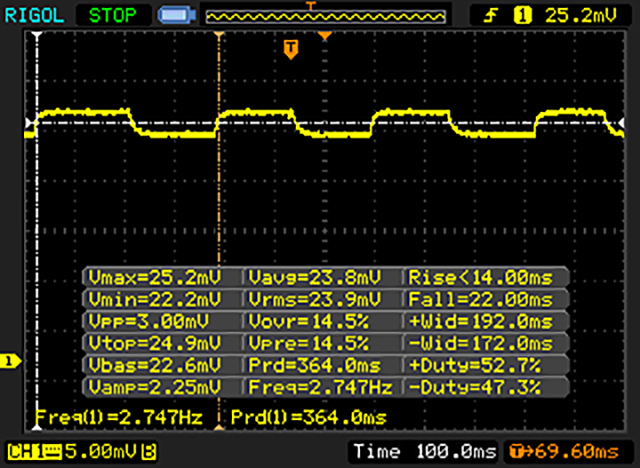Click the Time 100.0ms timebase readout
This screenshot has height=468, width=640.
click(425, 451)
